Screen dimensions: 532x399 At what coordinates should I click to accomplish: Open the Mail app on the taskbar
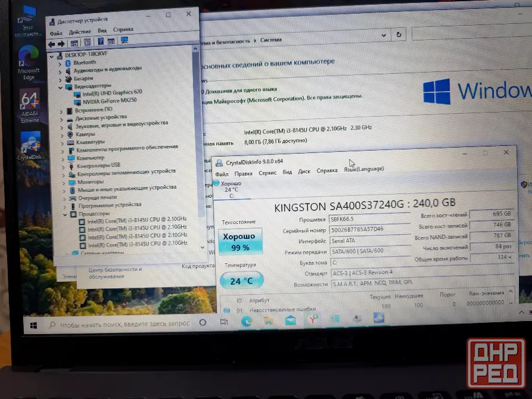pyautogui.click(x=291, y=320)
